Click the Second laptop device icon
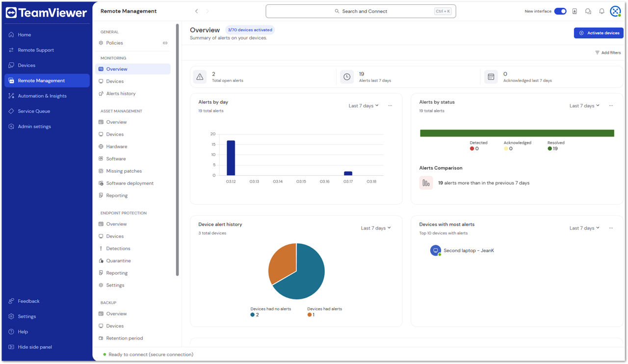 pos(435,251)
